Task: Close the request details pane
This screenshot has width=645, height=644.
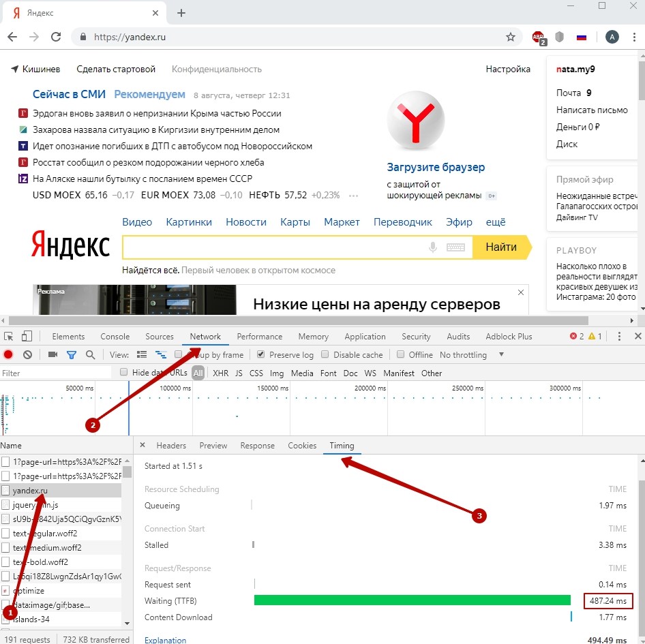Action: 142,445
